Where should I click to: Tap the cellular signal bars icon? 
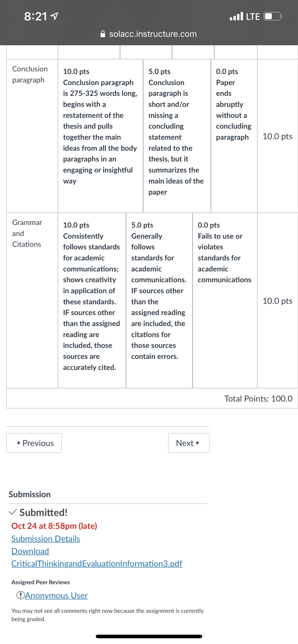click(236, 16)
